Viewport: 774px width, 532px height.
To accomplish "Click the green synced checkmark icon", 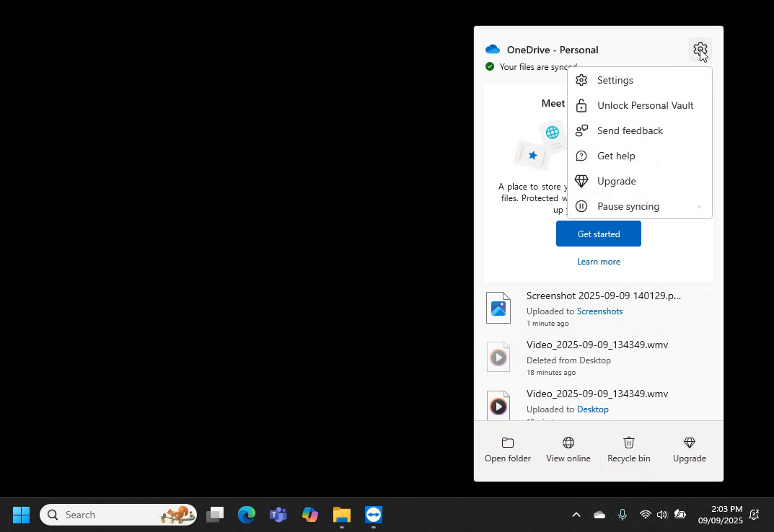I will (x=490, y=66).
